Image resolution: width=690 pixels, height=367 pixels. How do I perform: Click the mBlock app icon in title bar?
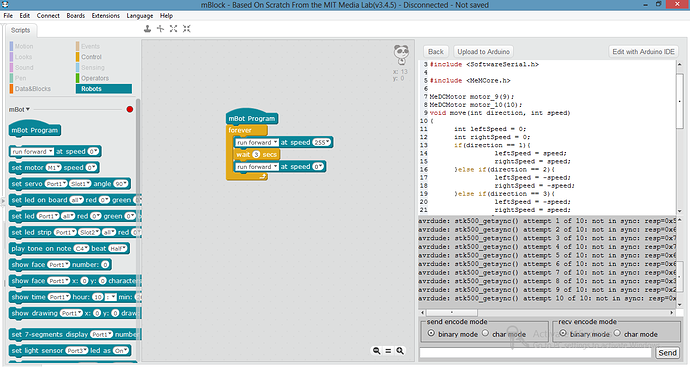[5, 5]
